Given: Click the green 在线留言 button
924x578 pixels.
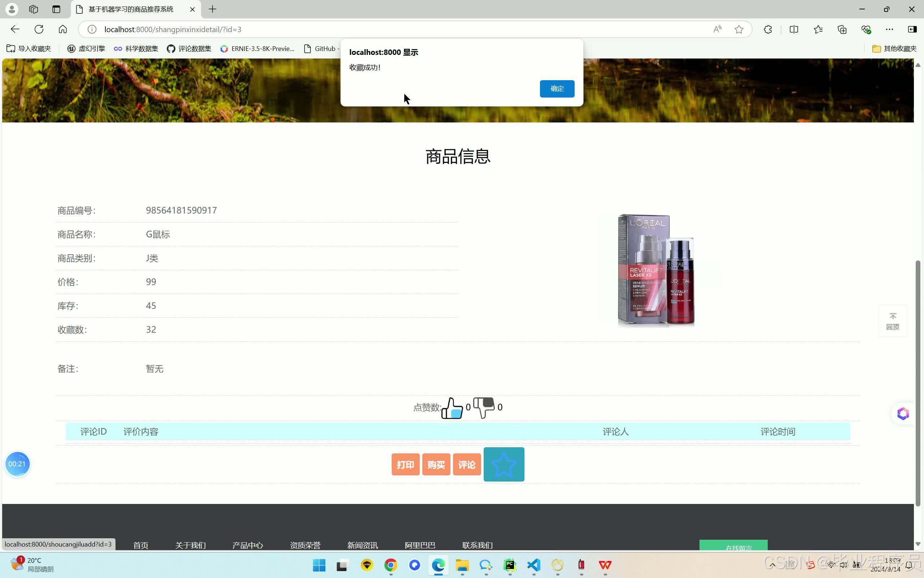Looking at the screenshot, I should coord(733,545).
